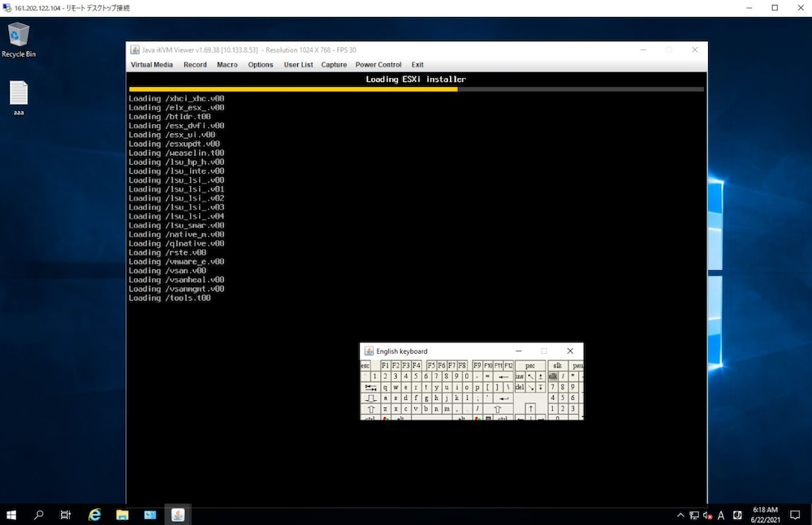The height and width of the screenshot is (525, 812).
Task: Click the a key on virtual keyboard
Action: (x=386, y=398)
